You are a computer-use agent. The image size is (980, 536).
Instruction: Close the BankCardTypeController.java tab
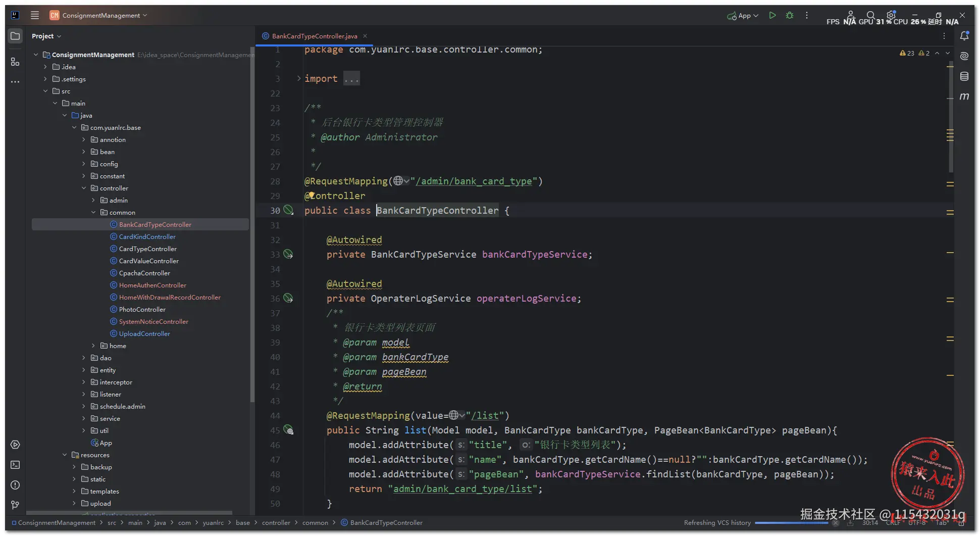pos(365,36)
